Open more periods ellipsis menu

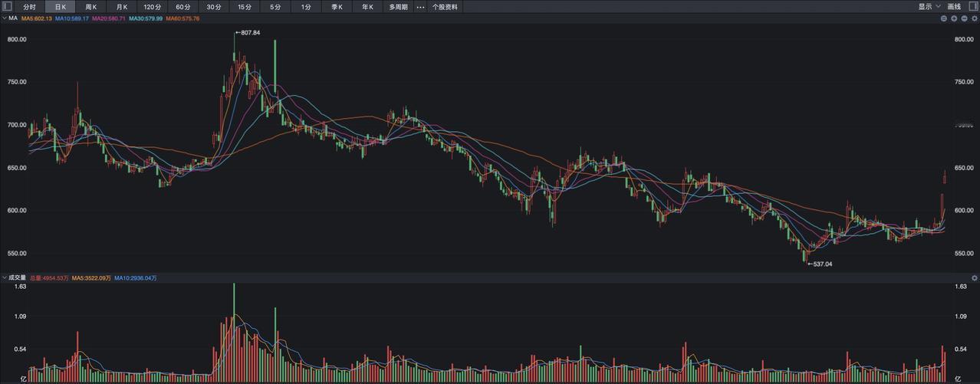click(420, 6)
